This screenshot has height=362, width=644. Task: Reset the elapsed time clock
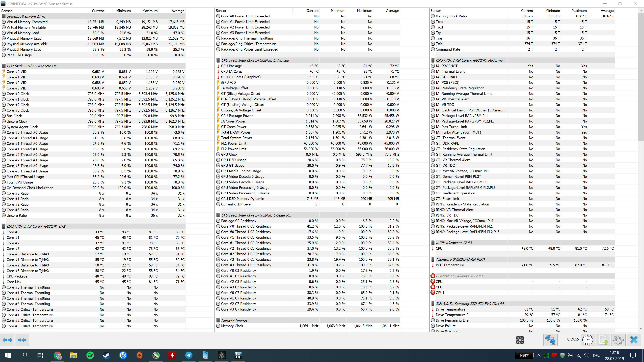(x=587, y=340)
